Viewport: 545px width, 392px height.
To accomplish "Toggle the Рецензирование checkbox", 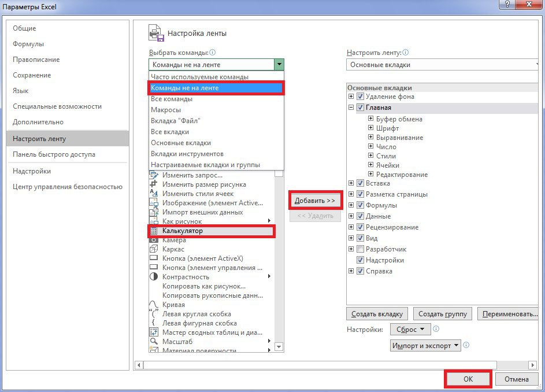I will (x=361, y=227).
